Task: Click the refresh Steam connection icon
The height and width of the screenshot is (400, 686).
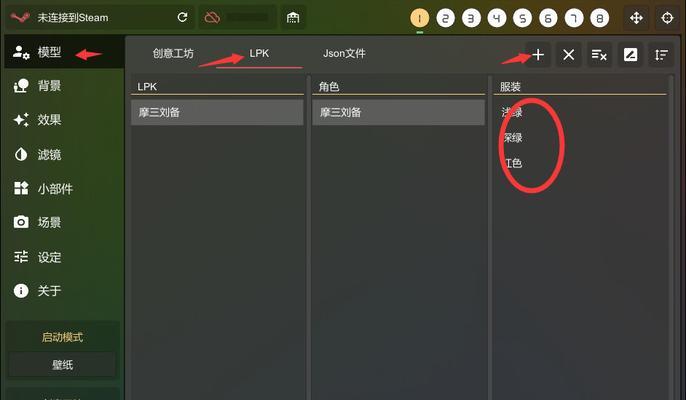Action: coord(182,18)
